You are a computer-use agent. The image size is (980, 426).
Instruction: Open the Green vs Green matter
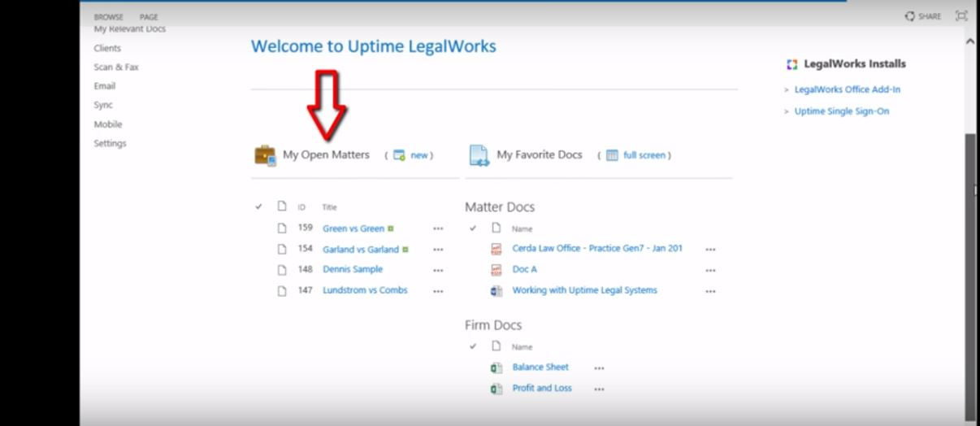[353, 228]
